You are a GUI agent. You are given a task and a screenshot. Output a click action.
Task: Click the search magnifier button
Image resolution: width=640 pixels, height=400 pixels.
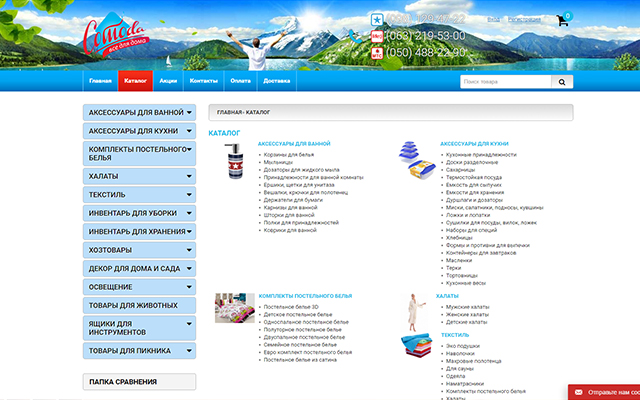click(x=562, y=82)
